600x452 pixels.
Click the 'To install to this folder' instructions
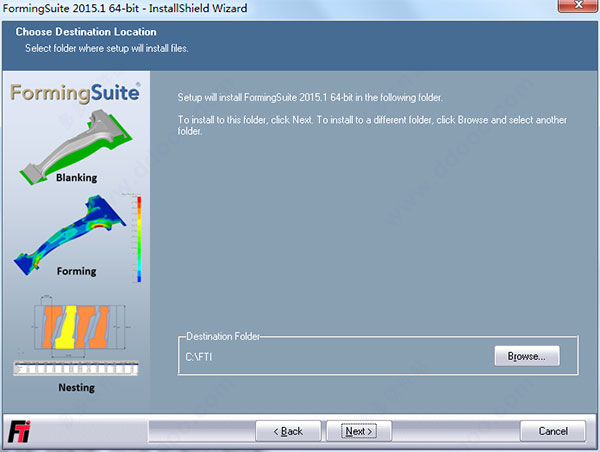pos(372,125)
